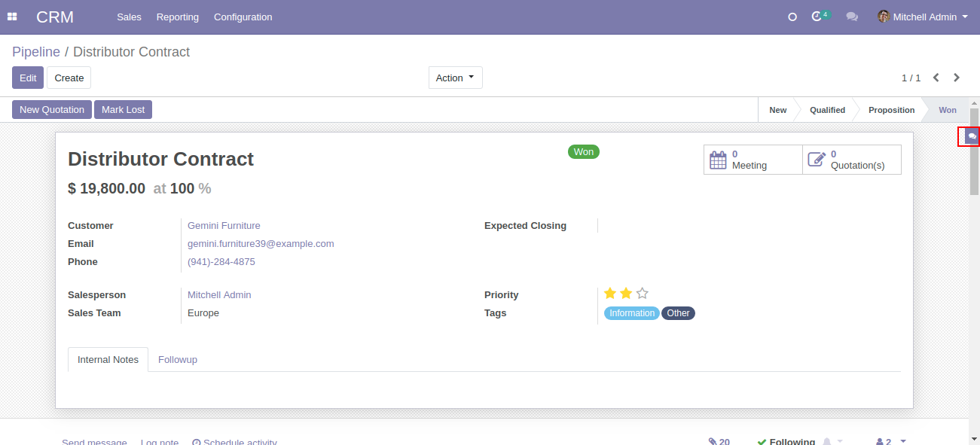Image resolution: width=980 pixels, height=445 pixels.
Task: Toggle the second priority star
Action: (626, 294)
